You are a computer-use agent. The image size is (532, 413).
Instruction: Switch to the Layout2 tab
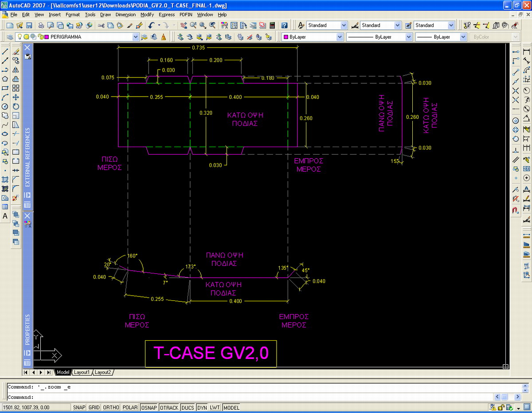[102, 372]
